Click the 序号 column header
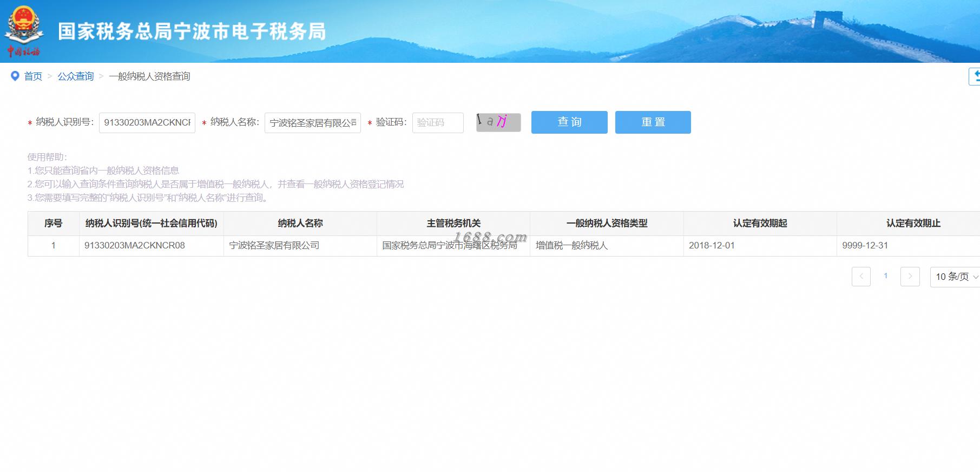 [x=54, y=224]
